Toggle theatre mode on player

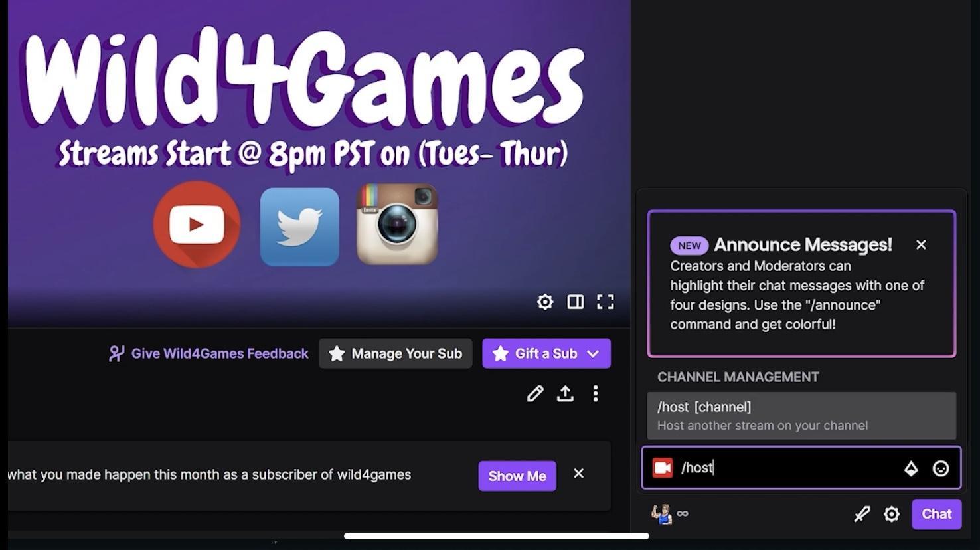pyautogui.click(x=576, y=302)
